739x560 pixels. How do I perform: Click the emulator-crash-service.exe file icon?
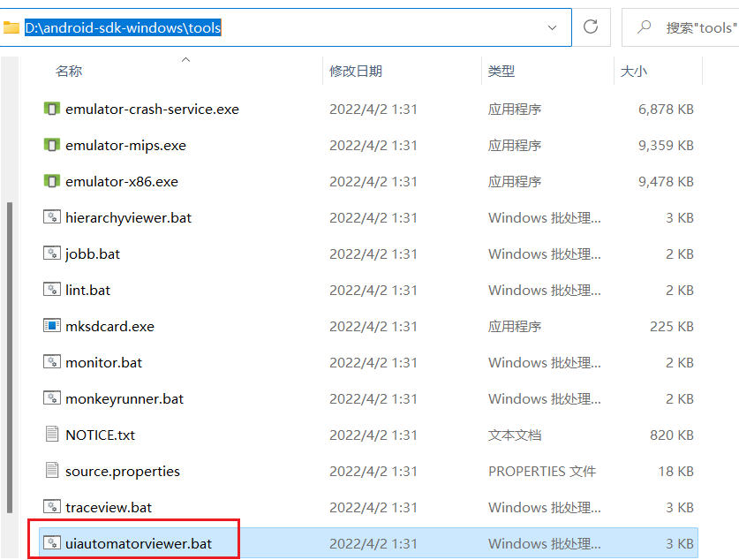pyautogui.click(x=52, y=109)
